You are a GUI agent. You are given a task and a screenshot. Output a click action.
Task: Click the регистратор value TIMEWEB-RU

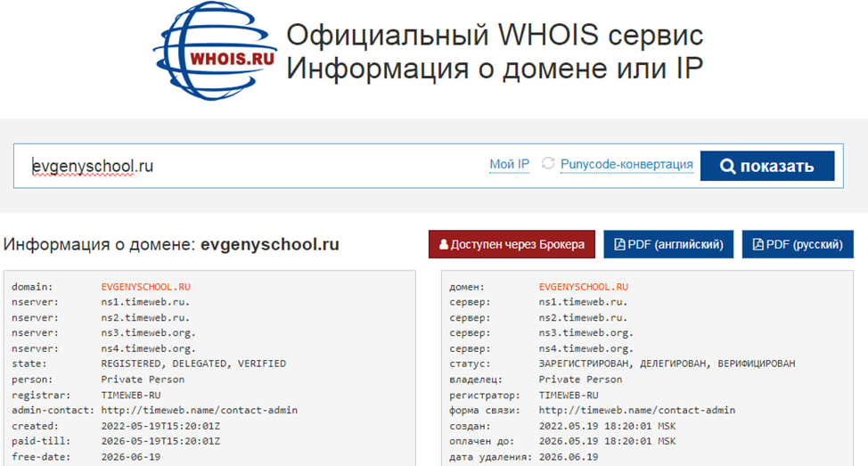point(569,395)
